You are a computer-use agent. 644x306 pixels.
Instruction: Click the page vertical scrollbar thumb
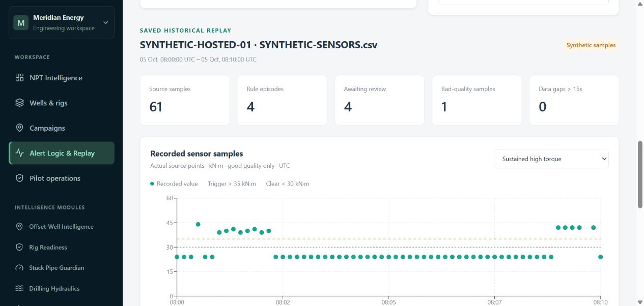(x=640, y=174)
